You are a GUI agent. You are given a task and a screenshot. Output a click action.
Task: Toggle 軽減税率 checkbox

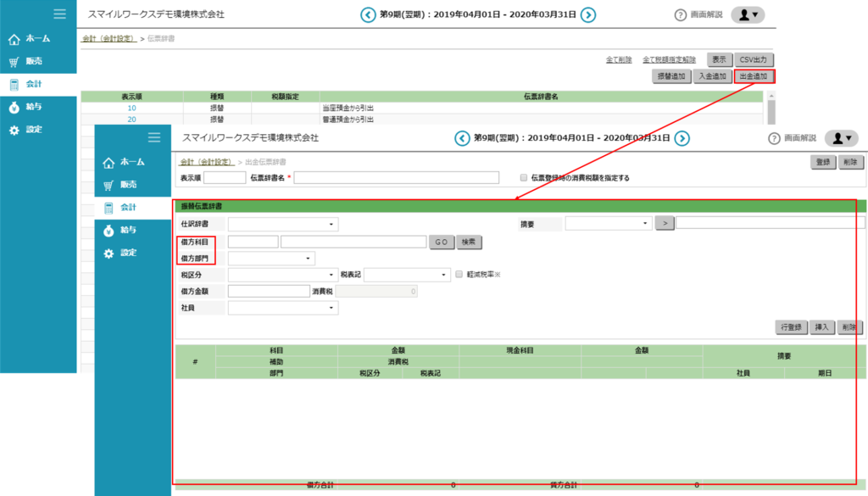point(459,274)
